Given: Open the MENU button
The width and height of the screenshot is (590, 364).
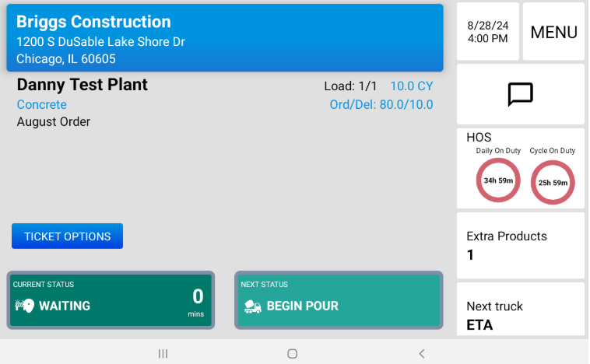Looking at the screenshot, I should [x=553, y=32].
